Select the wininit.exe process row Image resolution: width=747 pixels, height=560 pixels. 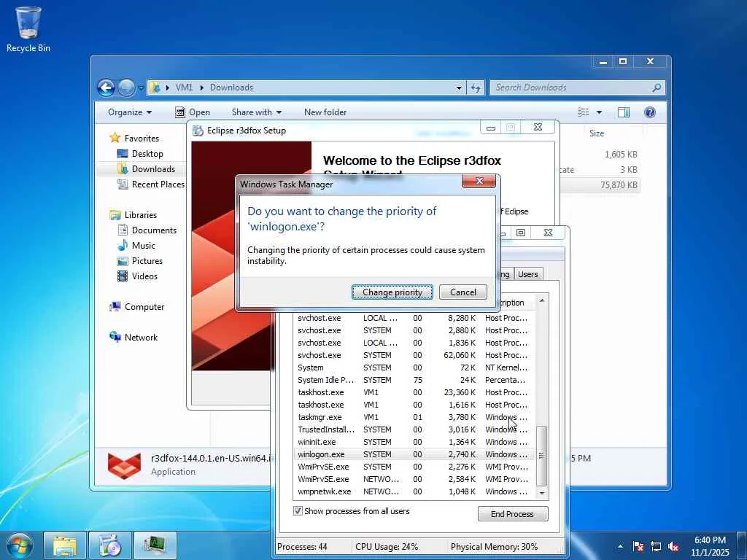point(414,442)
